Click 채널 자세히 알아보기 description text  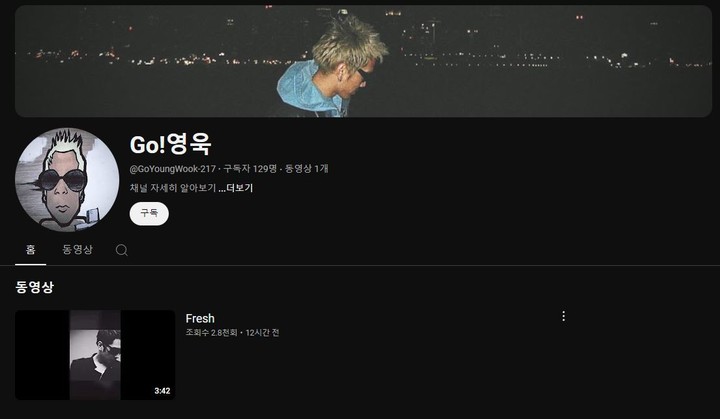pos(173,188)
